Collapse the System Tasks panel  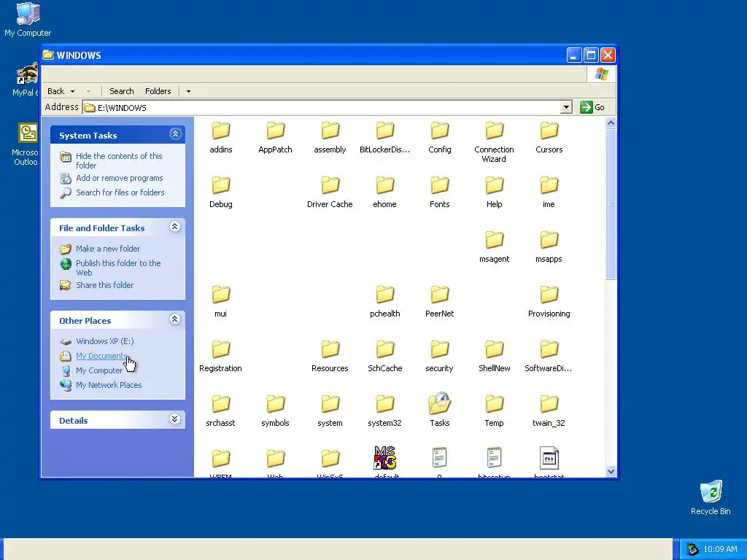coord(175,134)
